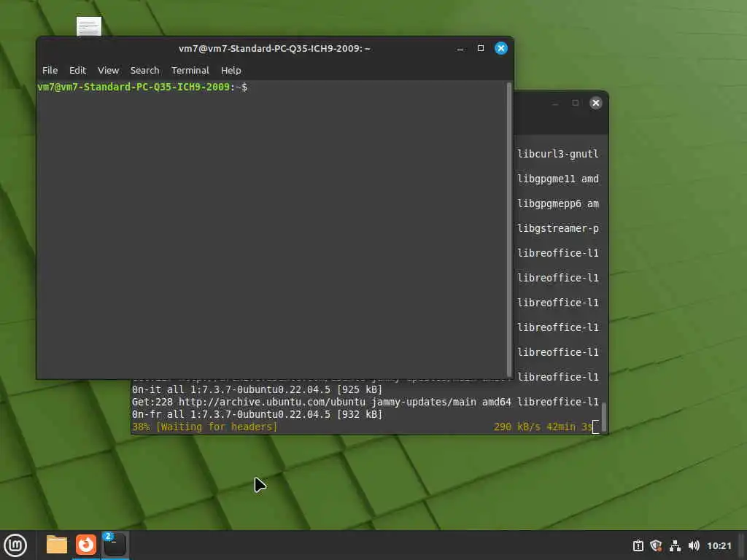
Task: Open the Search menu in terminal
Action: click(145, 71)
